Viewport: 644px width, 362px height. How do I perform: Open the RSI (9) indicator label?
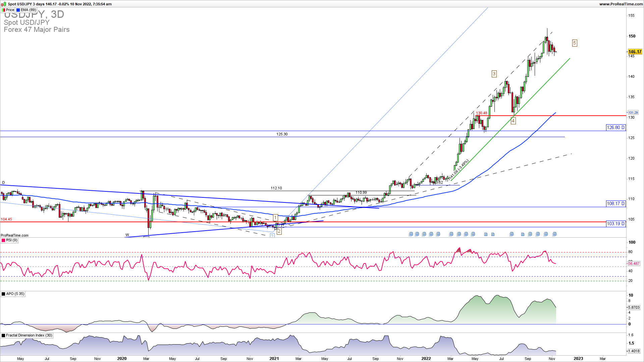9,240
